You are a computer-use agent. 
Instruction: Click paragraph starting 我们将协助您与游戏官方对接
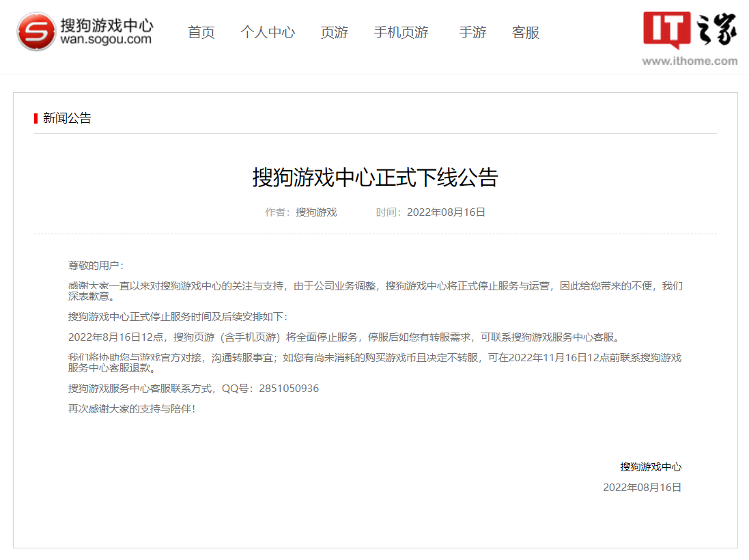pos(374,363)
